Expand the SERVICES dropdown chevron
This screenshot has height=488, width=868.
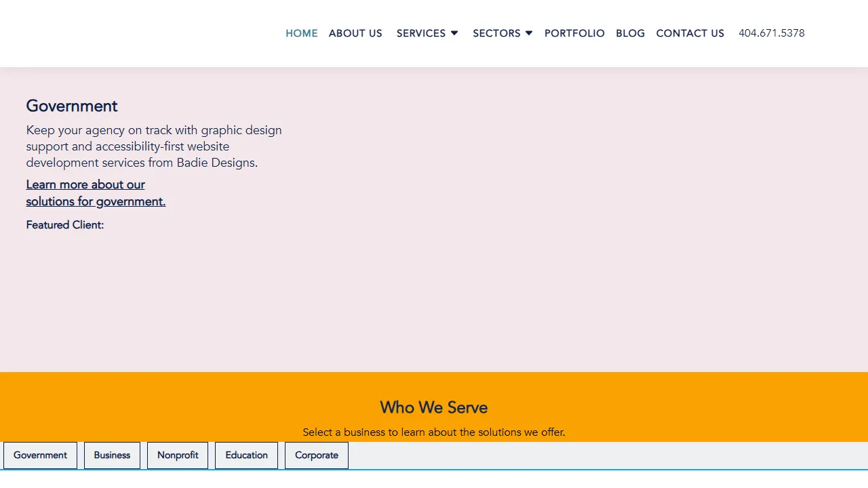click(x=454, y=33)
